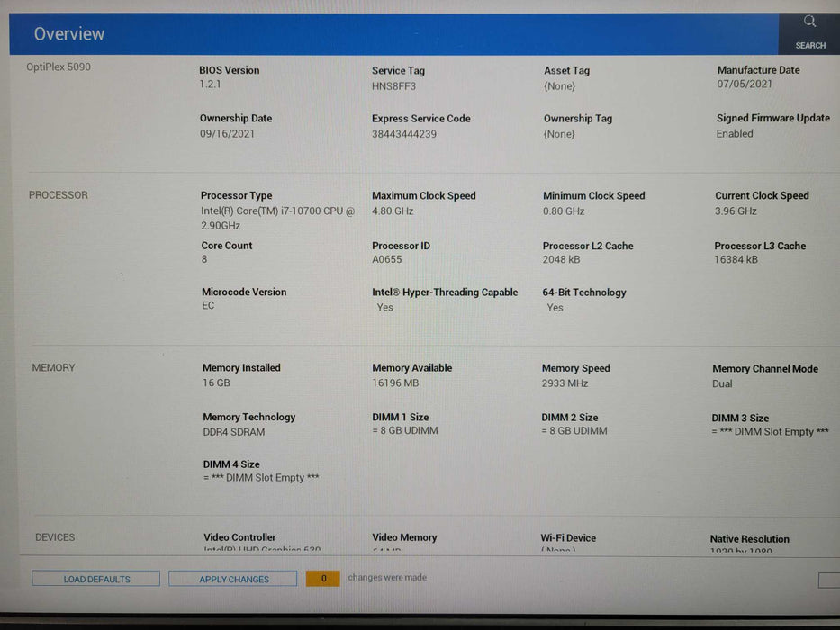The width and height of the screenshot is (840, 630).
Task: Click Minimum Clock Speed value 0.80 GHz
Action: [564, 211]
